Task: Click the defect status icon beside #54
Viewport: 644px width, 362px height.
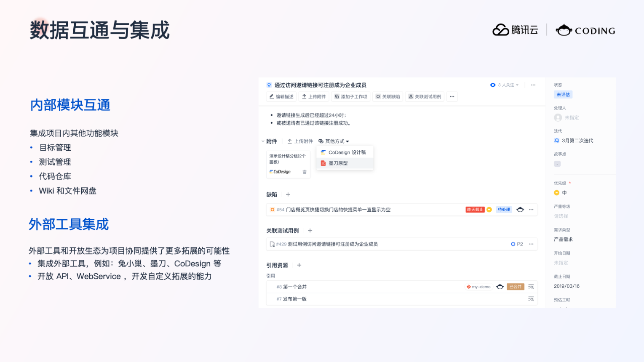Action: tap(273, 210)
